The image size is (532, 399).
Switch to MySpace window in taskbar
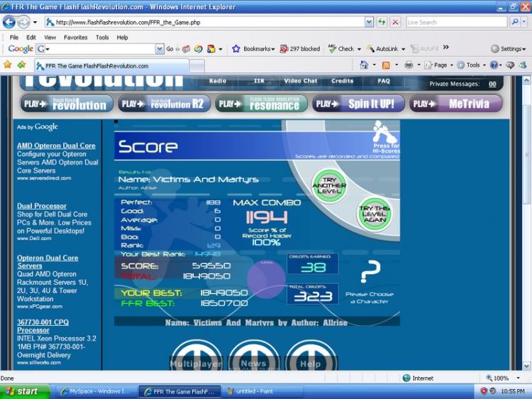(x=96, y=391)
